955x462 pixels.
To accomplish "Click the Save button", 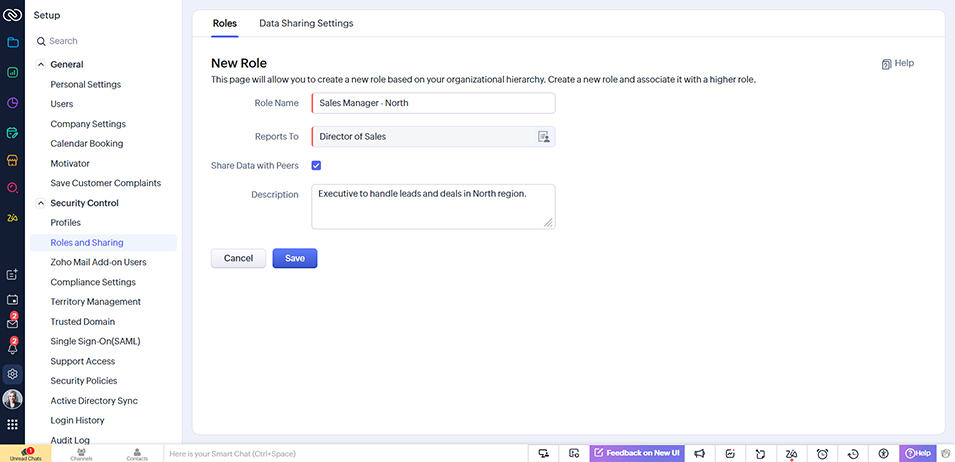I will [295, 258].
